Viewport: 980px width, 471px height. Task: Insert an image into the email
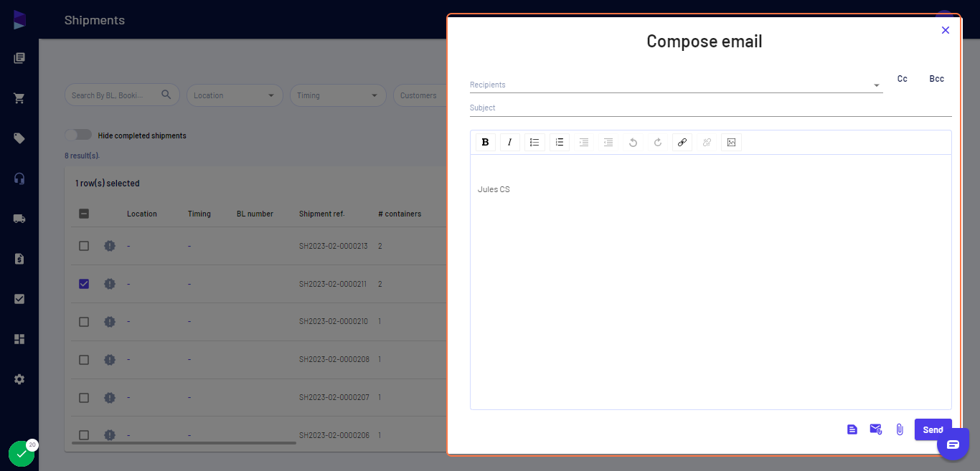(731, 142)
